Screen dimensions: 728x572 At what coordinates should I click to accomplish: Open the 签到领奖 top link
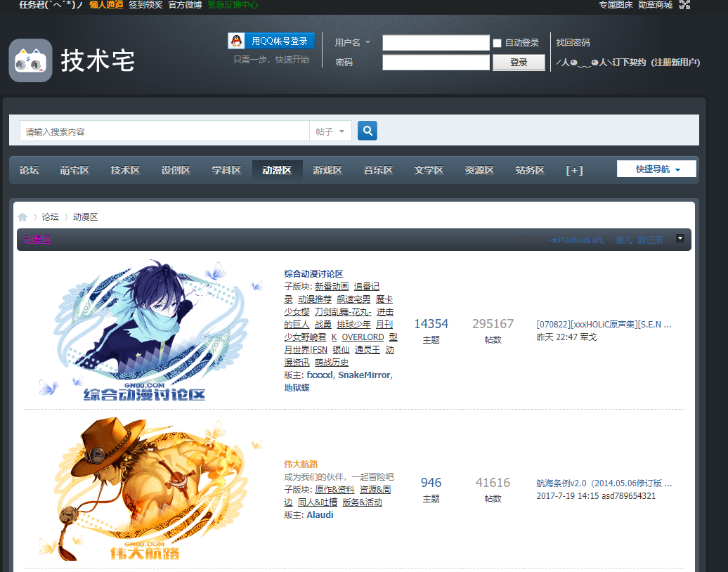[x=145, y=5]
